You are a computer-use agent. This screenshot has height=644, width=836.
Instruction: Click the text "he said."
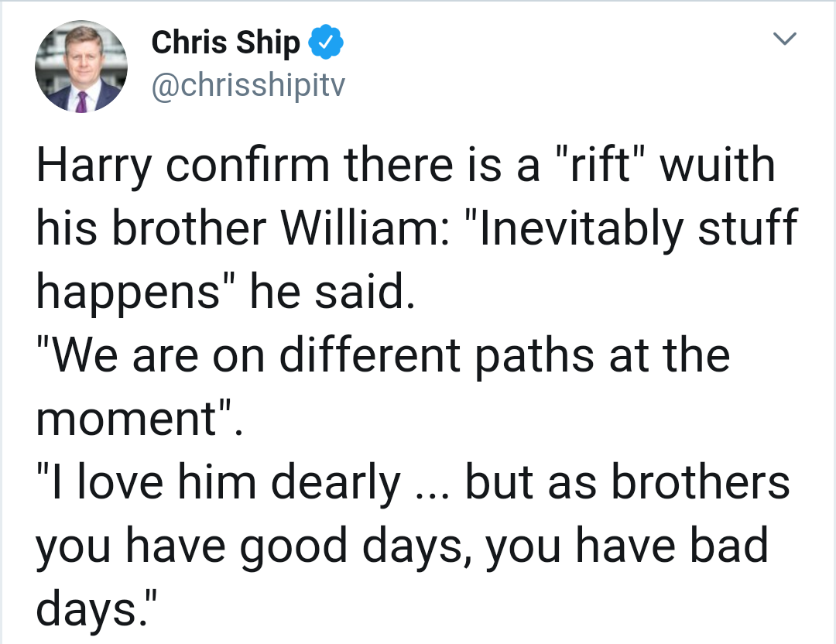coord(327,293)
